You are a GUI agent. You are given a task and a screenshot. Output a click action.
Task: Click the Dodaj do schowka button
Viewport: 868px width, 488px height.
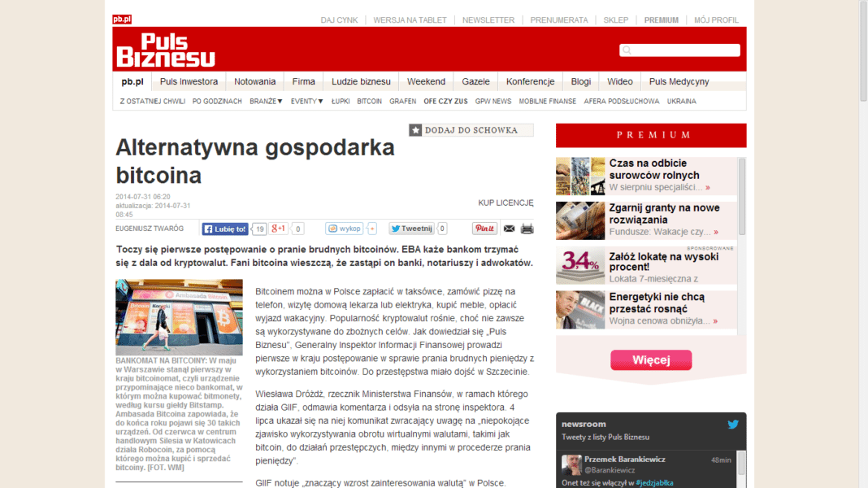[471, 130]
